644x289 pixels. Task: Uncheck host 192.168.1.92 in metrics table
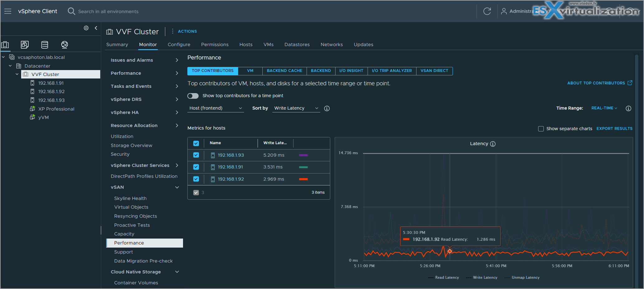[196, 179]
